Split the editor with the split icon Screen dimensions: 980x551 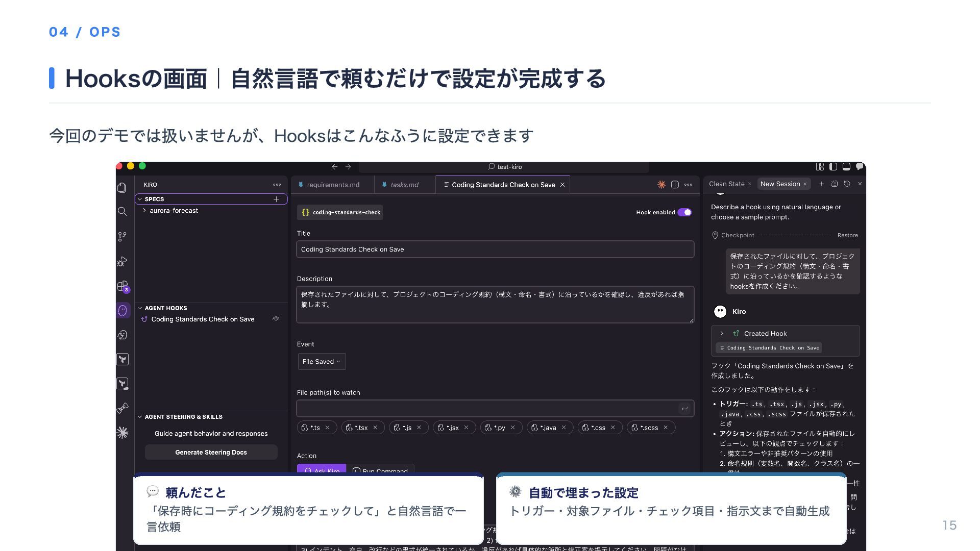pos(675,185)
